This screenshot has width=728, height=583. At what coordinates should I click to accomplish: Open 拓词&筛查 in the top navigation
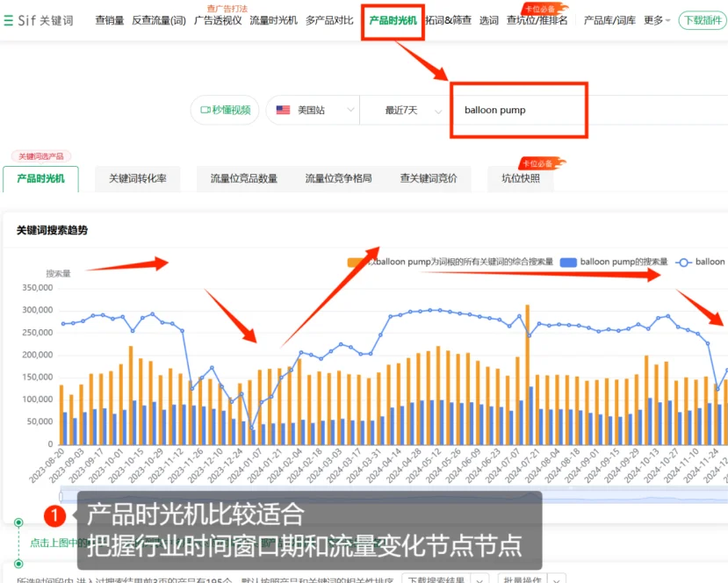coord(448,20)
